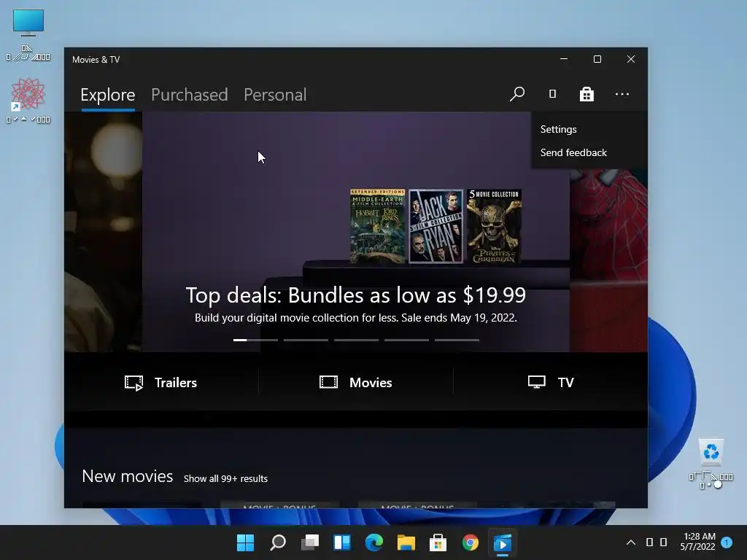The width and height of the screenshot is (747, 560).
Task: Click the Trailers film-play icon
Action: click(x=134, y=382)
